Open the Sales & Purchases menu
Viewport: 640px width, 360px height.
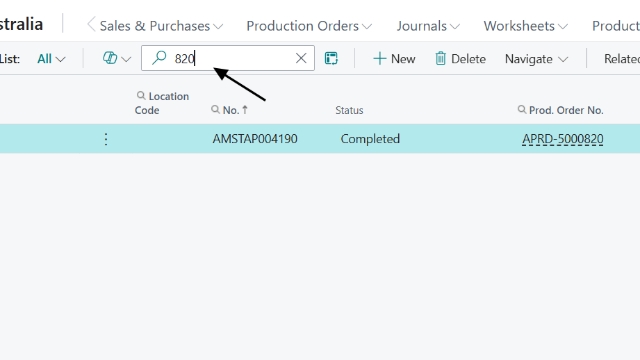pyautogui.click(x=161, y=26)
